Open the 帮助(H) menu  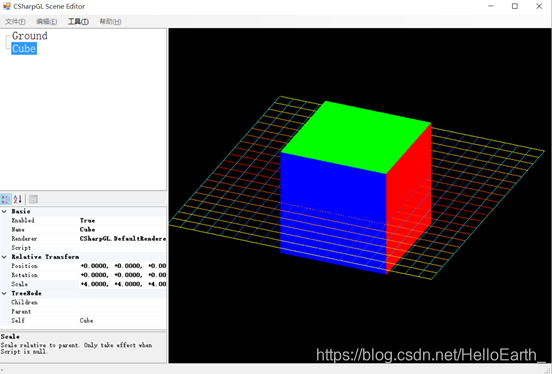(x=110, y=22)
